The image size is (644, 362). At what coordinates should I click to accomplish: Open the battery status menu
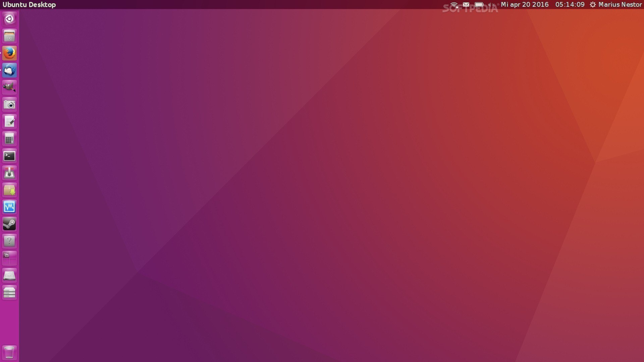click(x=479, y=5)
